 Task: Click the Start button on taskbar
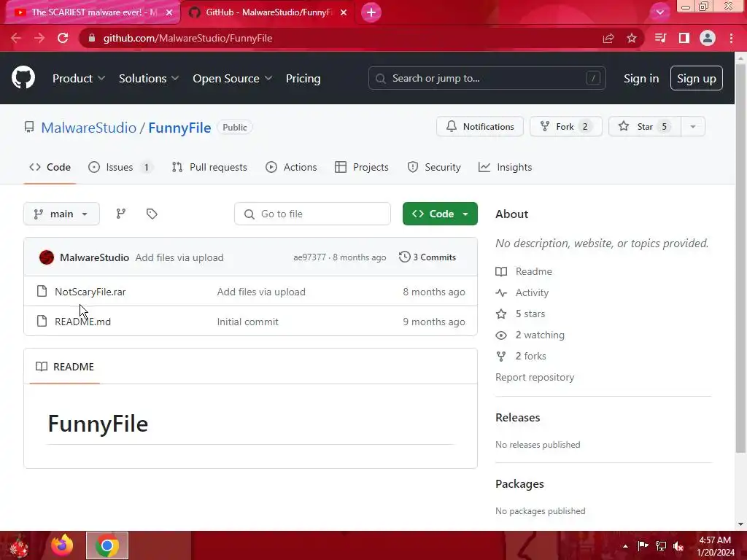(x=19, y=547)
